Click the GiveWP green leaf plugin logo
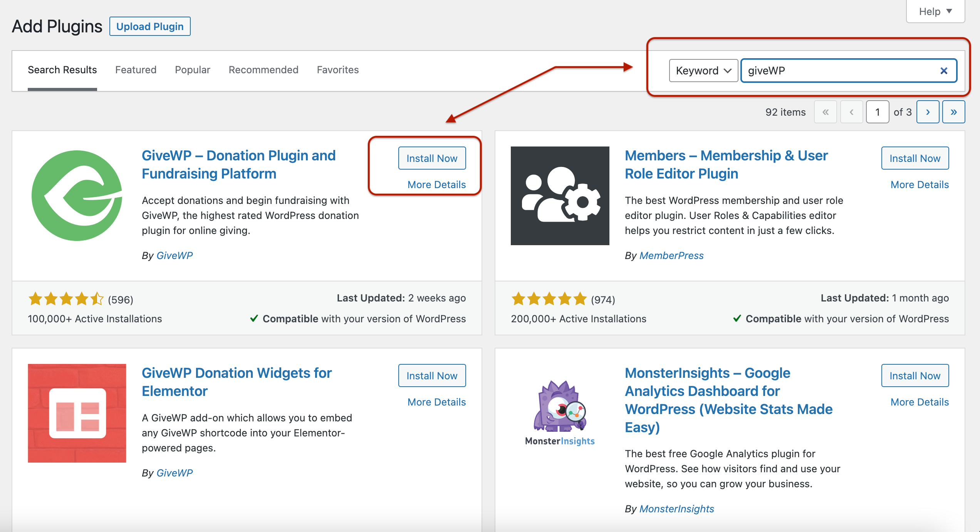The height and width of the screenshot is (532, 980). tap(77, 195)
